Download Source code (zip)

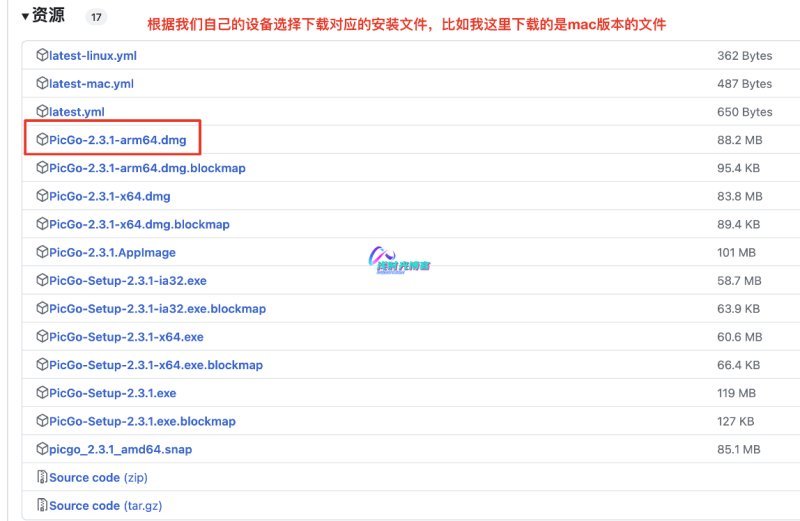pos(98,478)
